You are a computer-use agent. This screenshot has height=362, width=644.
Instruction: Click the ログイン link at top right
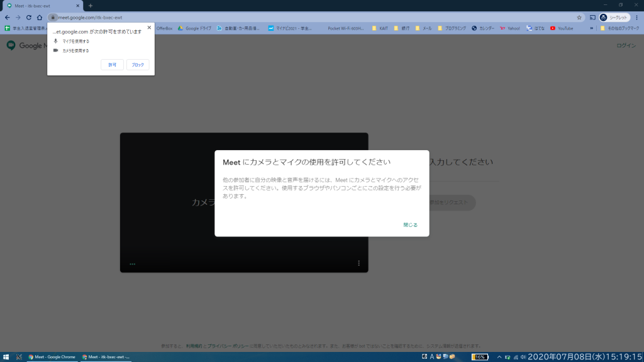626,45
